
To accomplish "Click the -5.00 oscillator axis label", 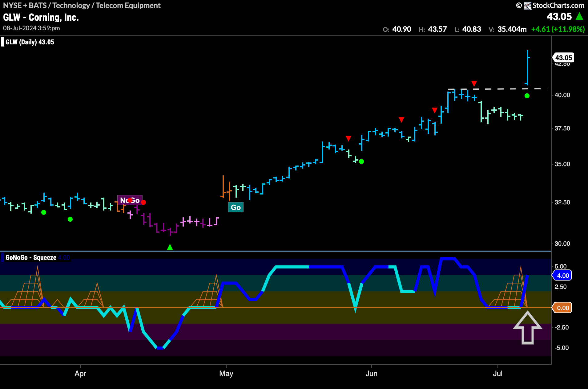I will (562, 348).
